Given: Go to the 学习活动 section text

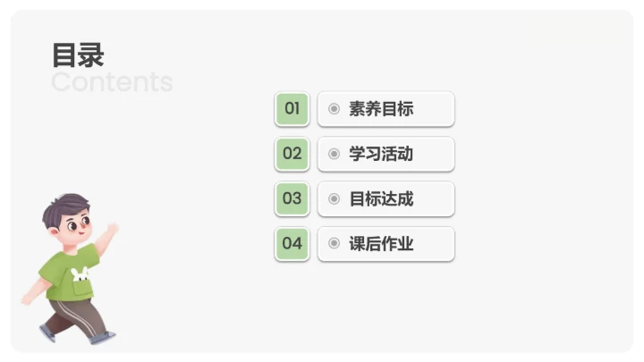Looking at the screenshot, I should tap(381, 154).
